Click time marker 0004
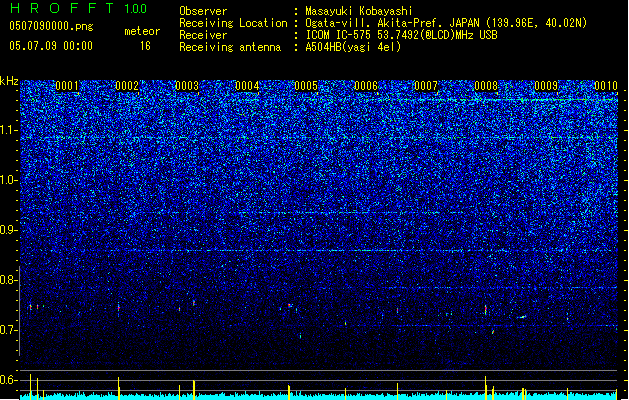The image size is (629, 400). point(247,86)
